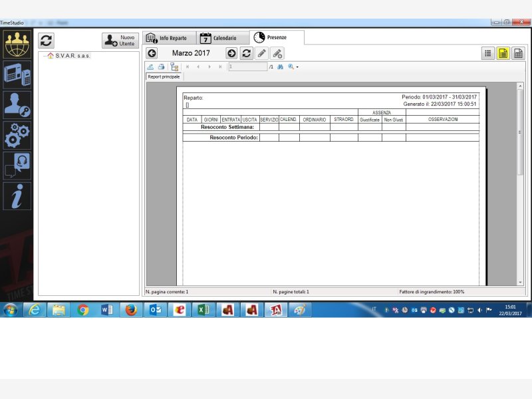This screenshot has width=532, height=399.
Task: Open the support chat headset section
Action: 17,166
